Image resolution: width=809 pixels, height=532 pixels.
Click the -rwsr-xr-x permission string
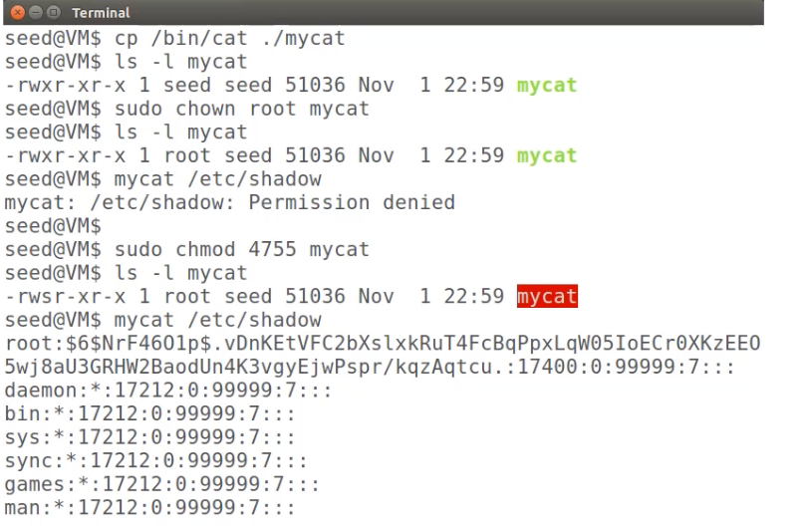(x=66, y=296)
